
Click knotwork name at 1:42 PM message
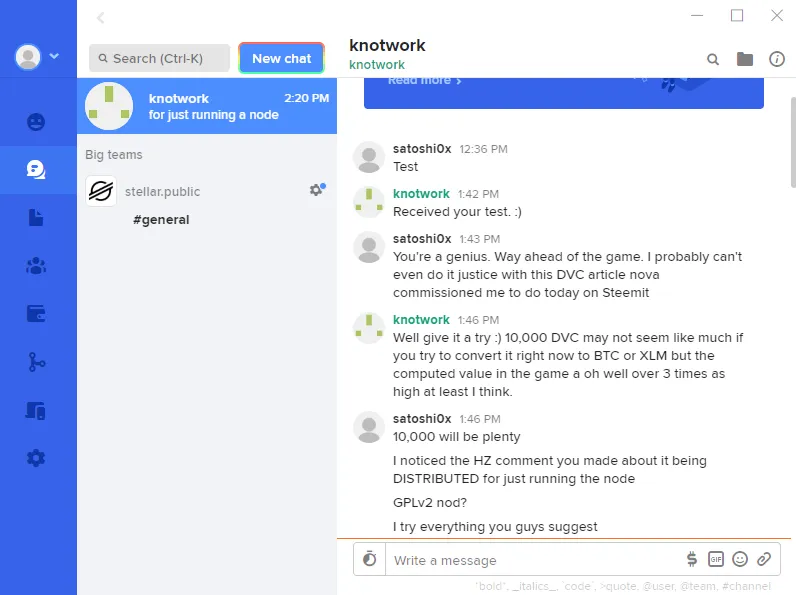[421, 194]
